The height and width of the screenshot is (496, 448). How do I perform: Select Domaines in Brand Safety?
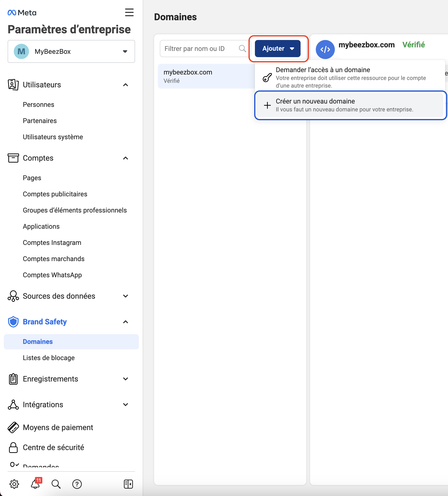pos(71,342)
